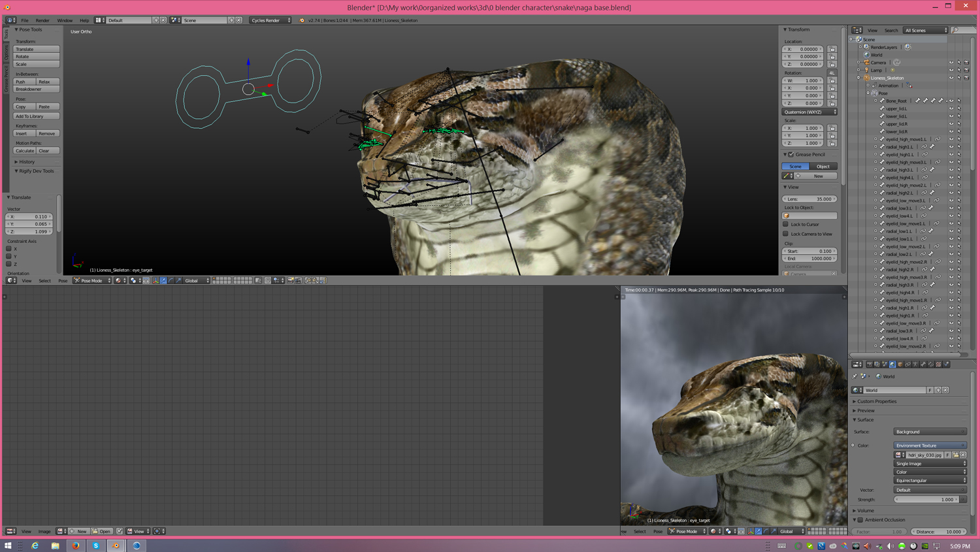Click the Object properties cube icon
980x552 pixels.
click(900, 365)
